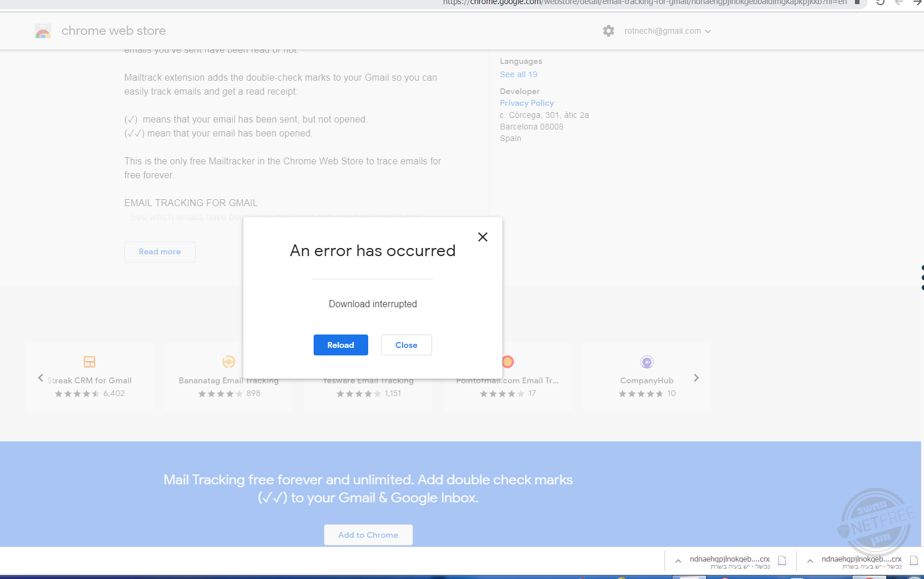Open options chevron of the right .crx download
Screen dimensions: 924x579
tap(810, 561)
